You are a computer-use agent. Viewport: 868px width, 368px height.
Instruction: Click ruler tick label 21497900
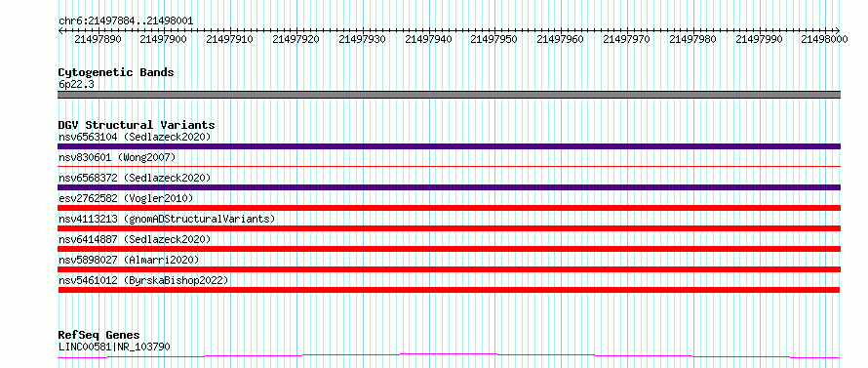(163, 39)
